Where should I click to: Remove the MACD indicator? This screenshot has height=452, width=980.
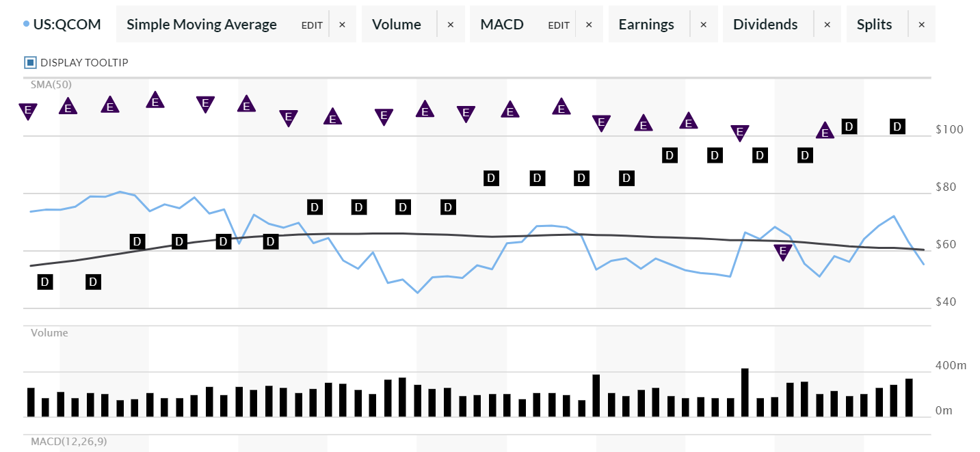[588, 24]
